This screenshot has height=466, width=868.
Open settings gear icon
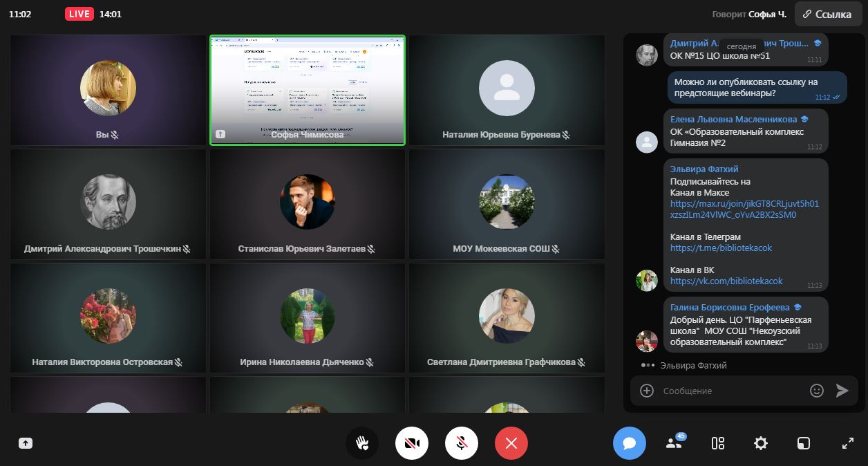click(x=761, y=443)
